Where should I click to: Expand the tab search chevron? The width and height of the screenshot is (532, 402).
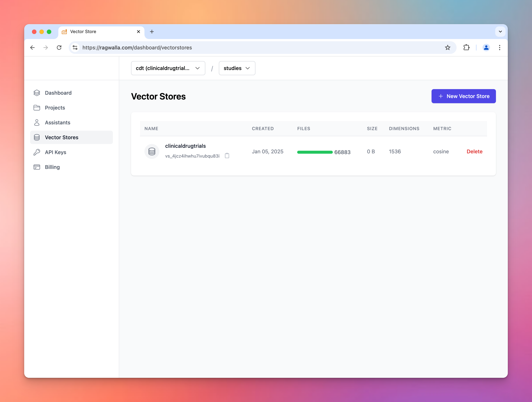(x=500, y=32)
